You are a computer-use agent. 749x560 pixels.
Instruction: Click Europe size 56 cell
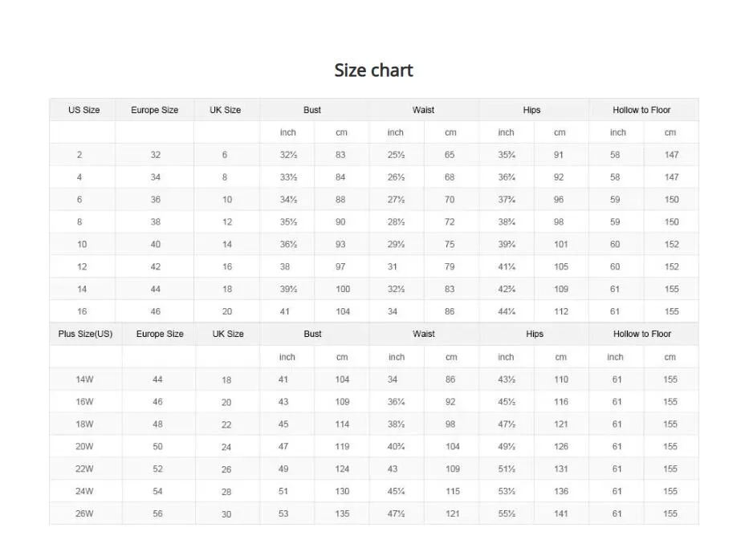157,513
